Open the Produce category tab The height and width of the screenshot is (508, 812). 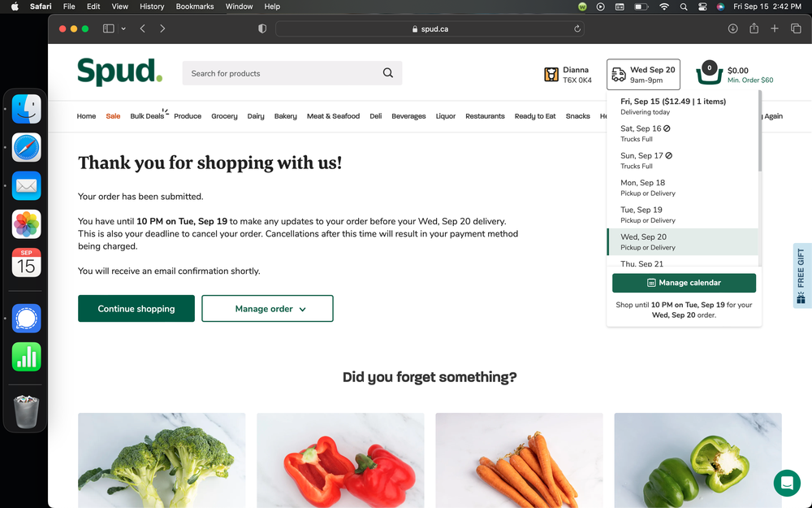[188, 116]
